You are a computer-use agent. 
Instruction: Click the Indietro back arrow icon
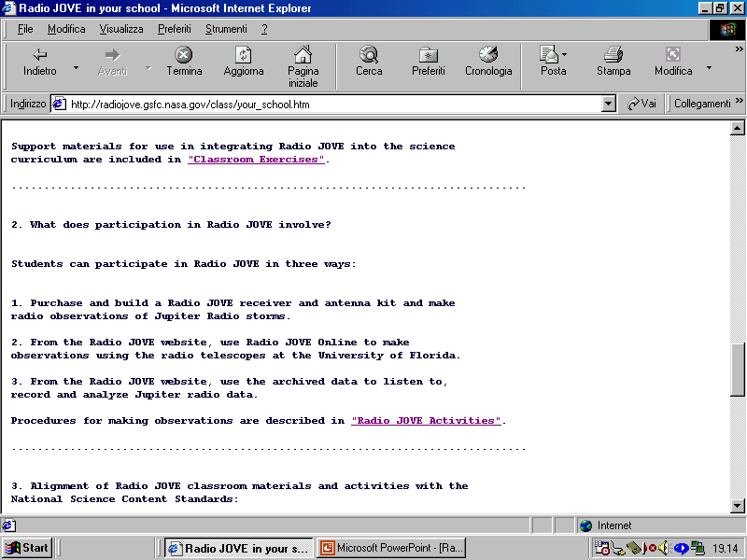[39, 55]
